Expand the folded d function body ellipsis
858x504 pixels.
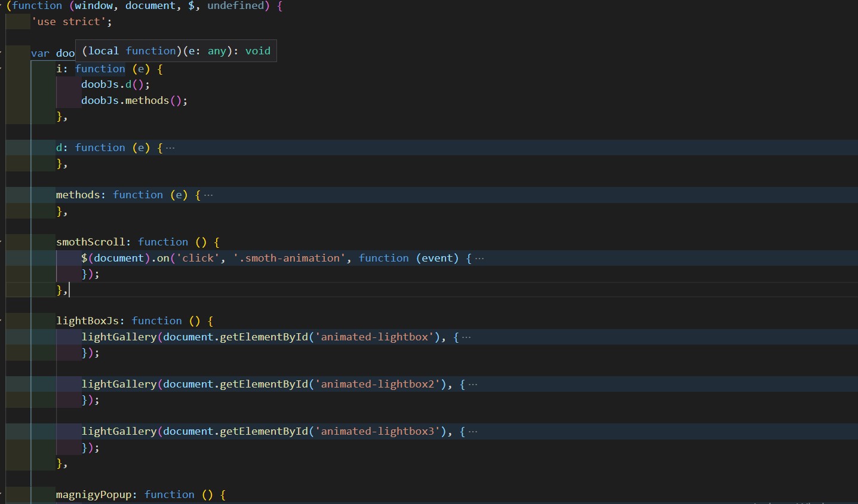pos(171,147)
